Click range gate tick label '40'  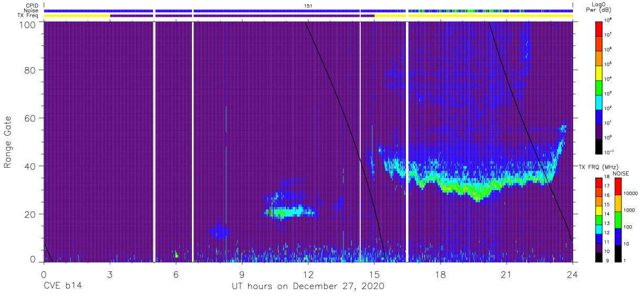click(30, 166)
